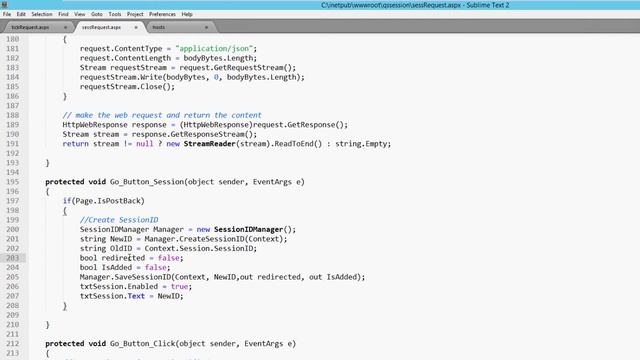Click Go_Button_Session method name
Image resolution: width=640 pixels, height=360 pixels.
(x=147, y=182)
